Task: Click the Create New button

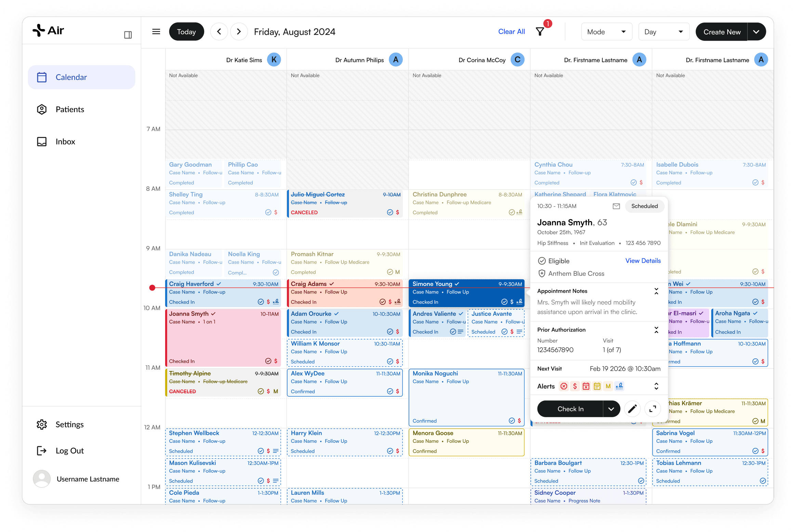Action: pos(722,32)
